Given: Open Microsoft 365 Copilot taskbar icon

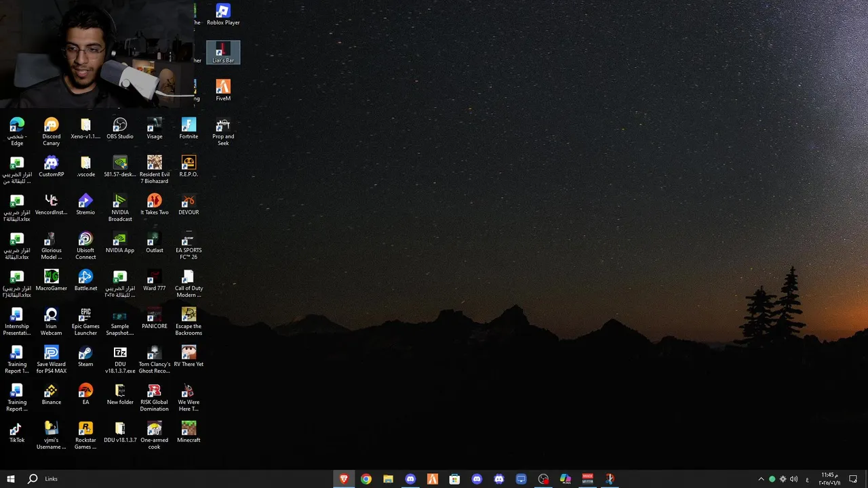Looking at the screenshot, I should (x=566, y=479).
